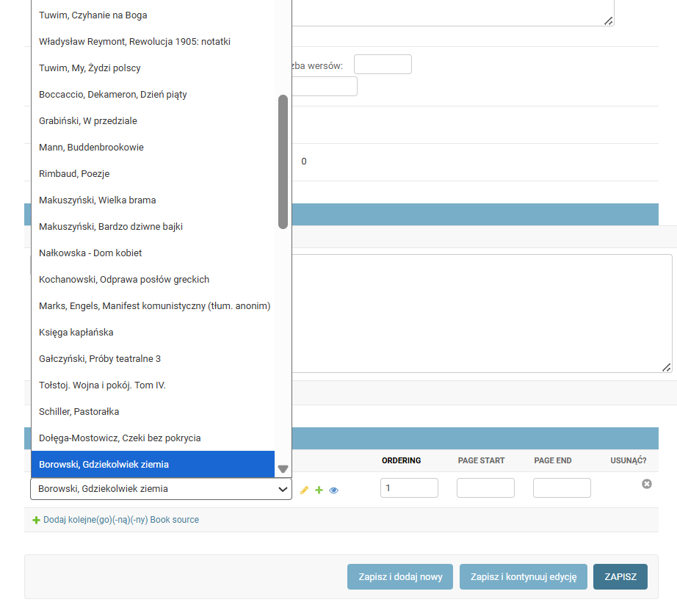Click dropdown list scrollbar thumb
This screenshot has width=677, height=616.
(x=283, y=162)
